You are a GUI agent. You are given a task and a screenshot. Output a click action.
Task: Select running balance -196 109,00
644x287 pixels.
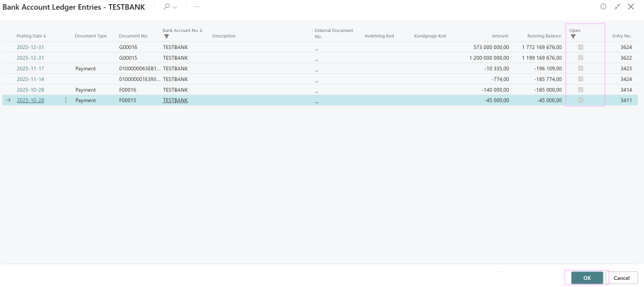(x=548, y=69)
